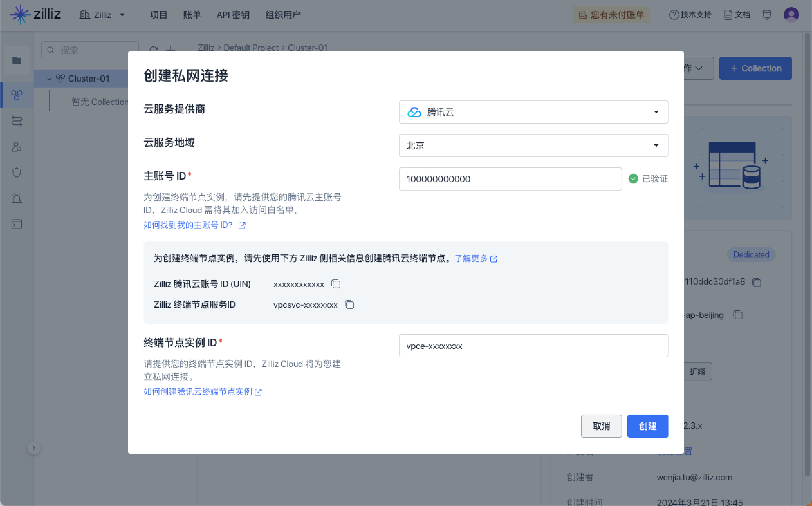The width and height of the screenshot is (812, 506).
Task: Click the 已验证 green check icon
Action: point(633,179)
